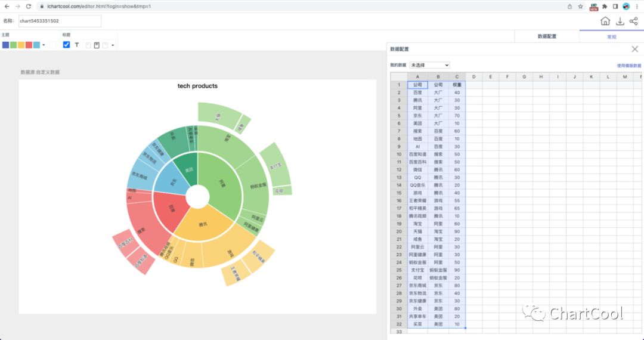Click the home icon in the editor header
Viewport: 644px width, 340px height.
[605, 21]
